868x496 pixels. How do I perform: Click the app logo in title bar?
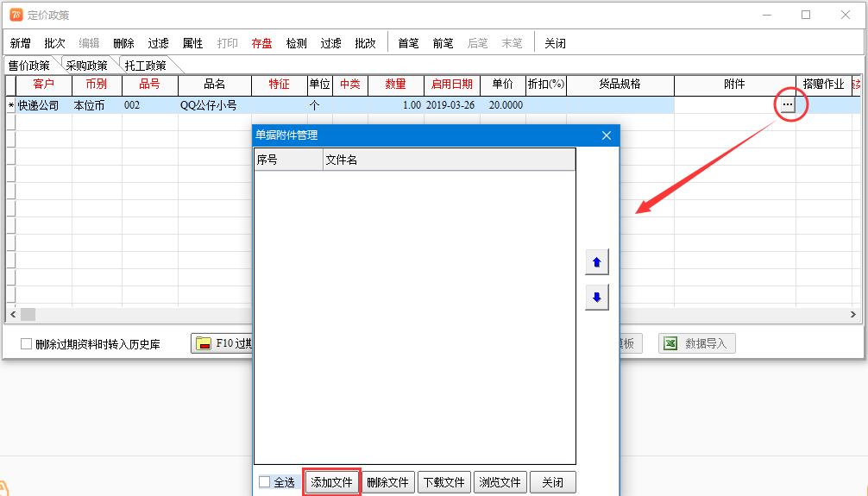pos(16,15)
